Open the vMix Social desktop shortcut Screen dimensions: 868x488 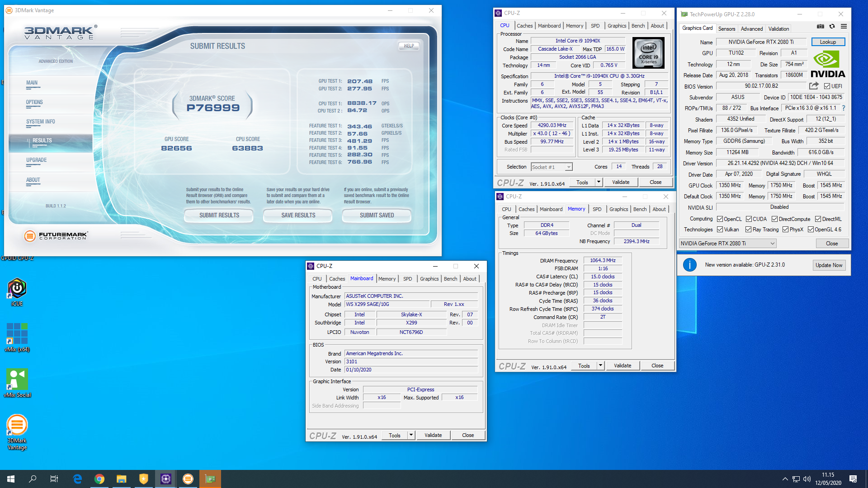(x=17, y=383)
